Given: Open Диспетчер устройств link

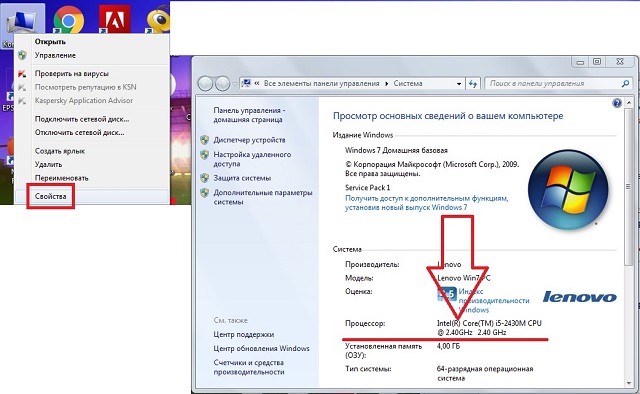Looking at the screenshot, I should coord(249,140).
